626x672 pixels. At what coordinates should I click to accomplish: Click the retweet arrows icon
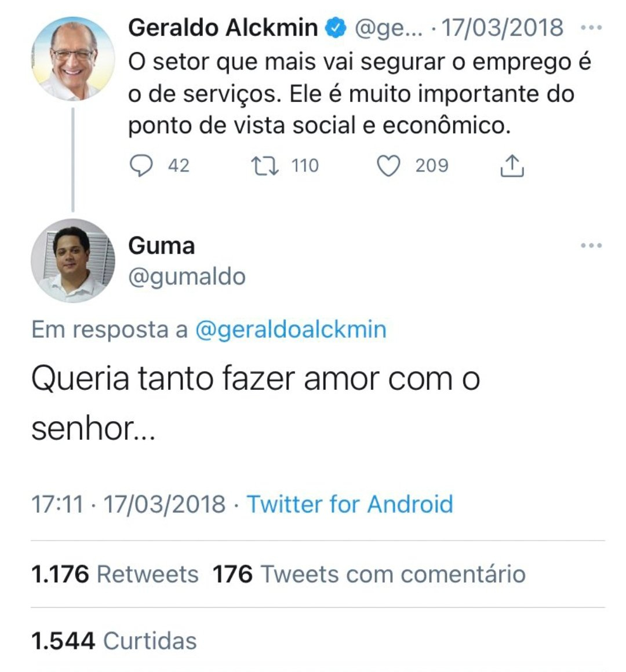[265, 166]
